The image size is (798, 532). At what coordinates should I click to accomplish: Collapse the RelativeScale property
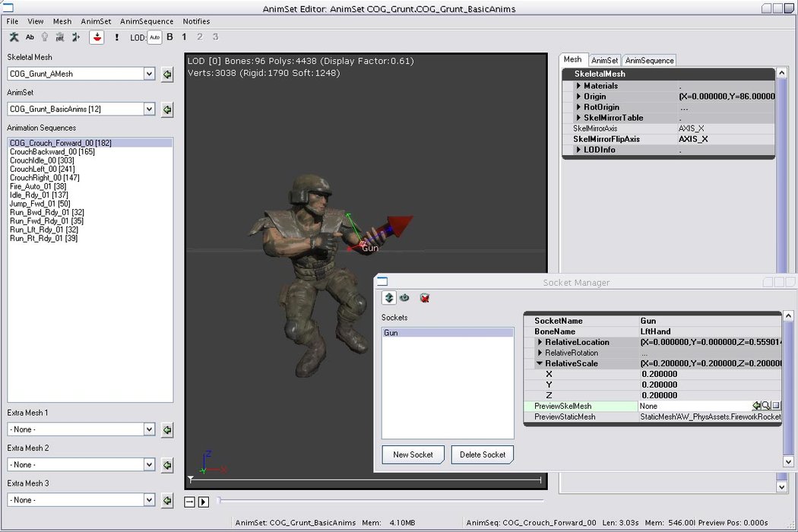pyautogui.click(x=540, y=364)
